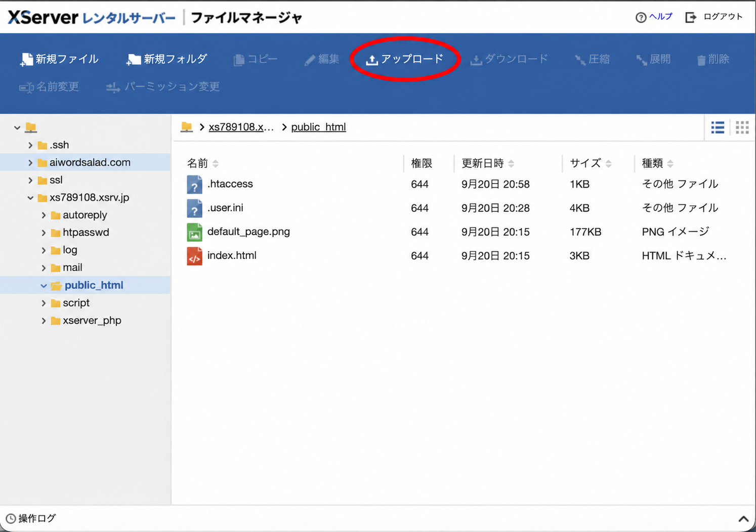Expand the autoreply folder chevron

44,215
